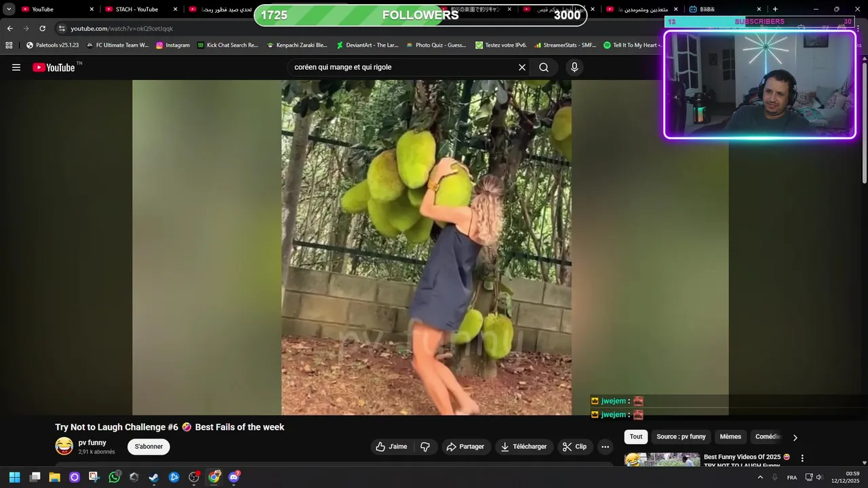
Task: Start voice search with the microphone
Action: coord(574,67)
